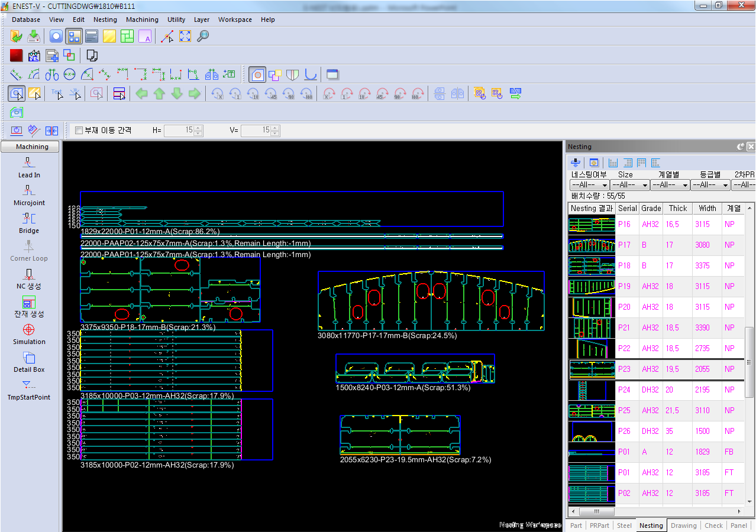The height and width of the screenshot is (532, 756).
Task: Click the zoom extents icon with four arrows
Action: (185, 36)
